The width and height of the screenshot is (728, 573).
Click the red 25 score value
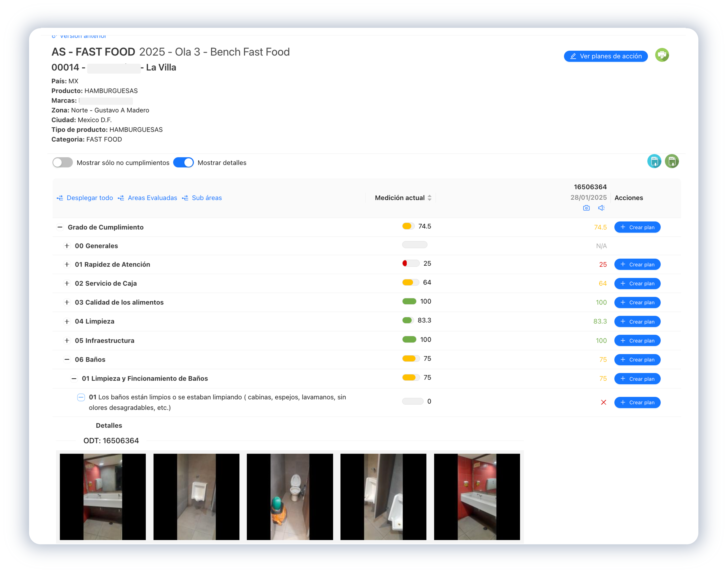pyautogui.click(x=603, y=264)
